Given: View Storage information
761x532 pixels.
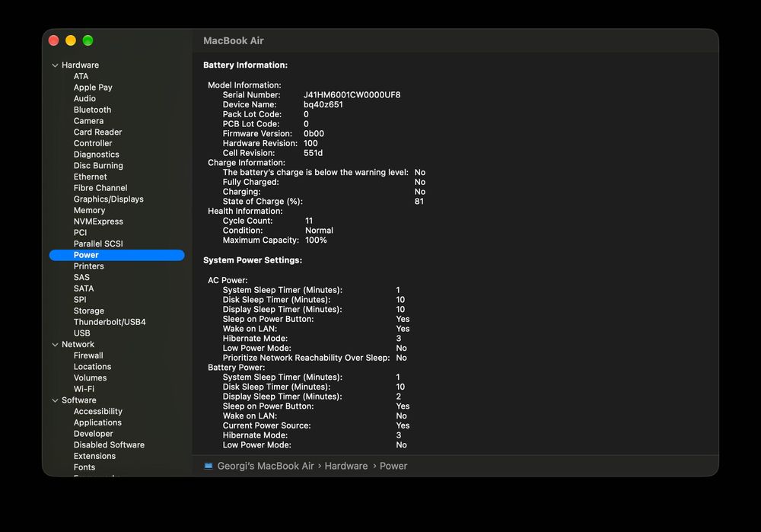Looking at the screenshot, I should coord(89,311).
